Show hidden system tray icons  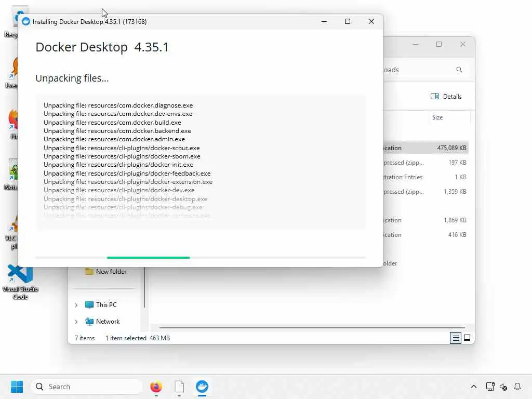474,387
